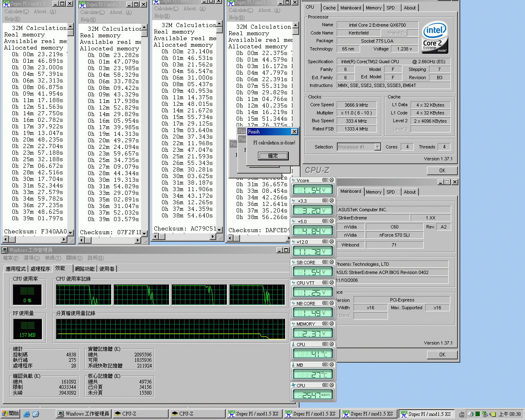Open the 檔案(F) menu in Task Manager
Screen dimensions: 525x420
(11, 258)
